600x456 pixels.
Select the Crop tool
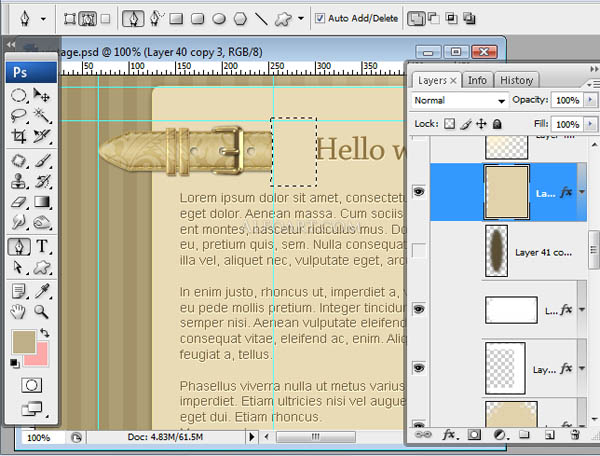click(18, 136)
